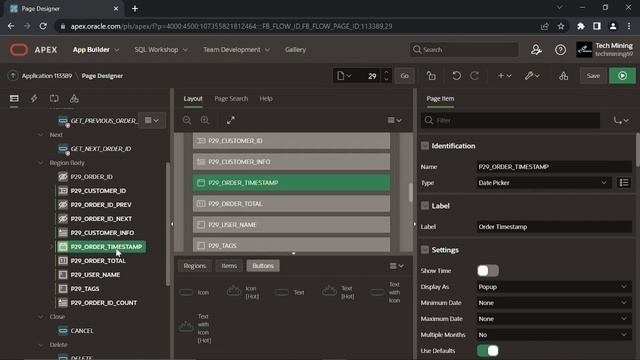Go up to Application 113389 arrow icon
640x360 pixels.
(x=13, y=76)
